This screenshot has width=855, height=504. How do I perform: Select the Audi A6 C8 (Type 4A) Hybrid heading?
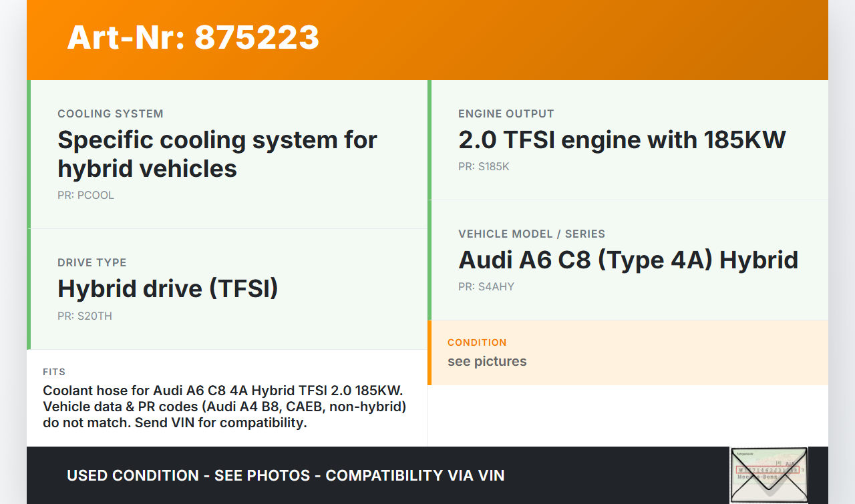pyautogui.click(x=628, y=260)
